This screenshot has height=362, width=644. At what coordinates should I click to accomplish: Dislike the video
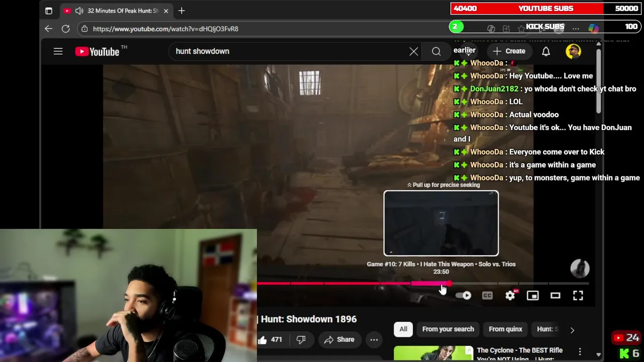(x=301, y=340)
